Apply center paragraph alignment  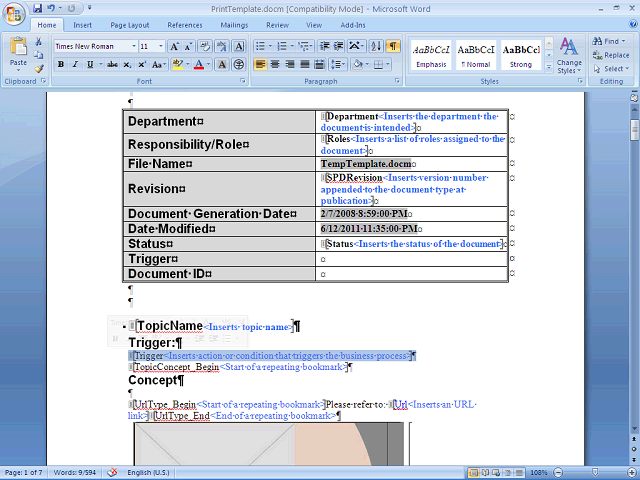point(275,64)
